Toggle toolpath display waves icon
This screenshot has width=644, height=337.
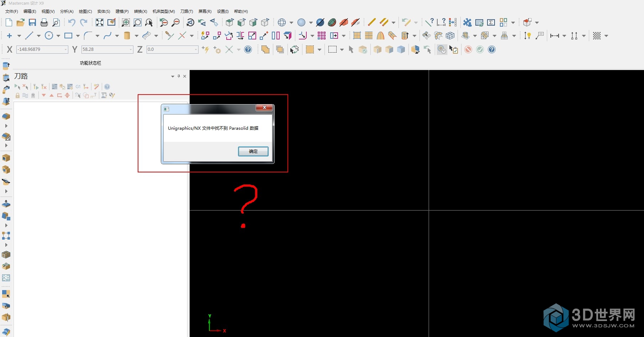click(25, 95)
